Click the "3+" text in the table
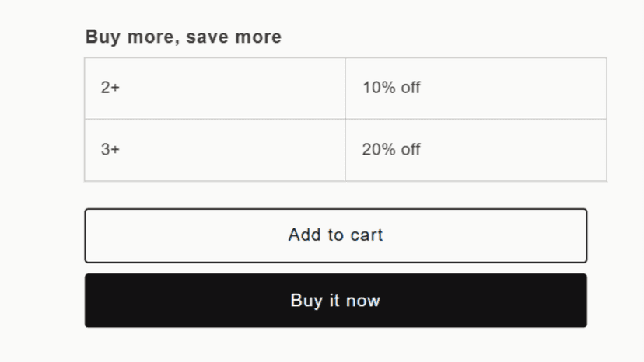 click(x=110, y=149)
